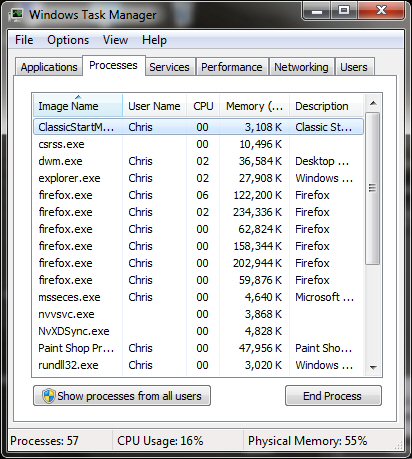Switch to the Performance tab
The height and width of the screenshot is (459, 412).
point(232,67)
